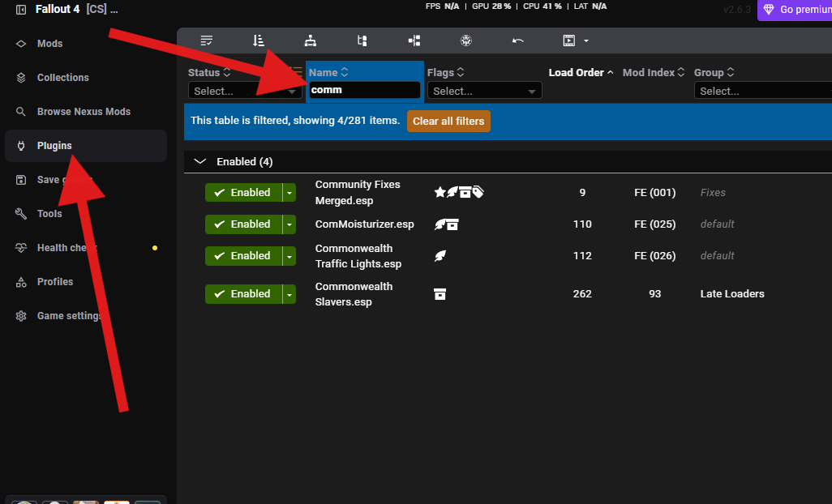Viewport: 832px width, 504px height.
Task: Collapse the sidebar using the panel icon
Action: (x=21, y=10)
